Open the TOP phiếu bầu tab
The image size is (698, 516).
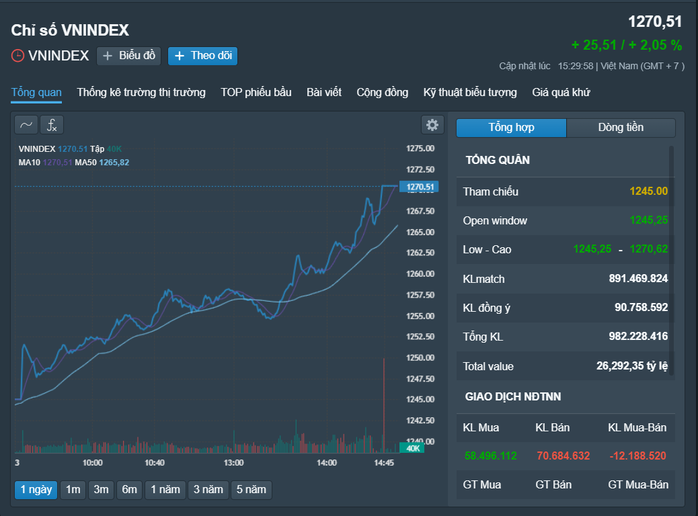point(256,93)
